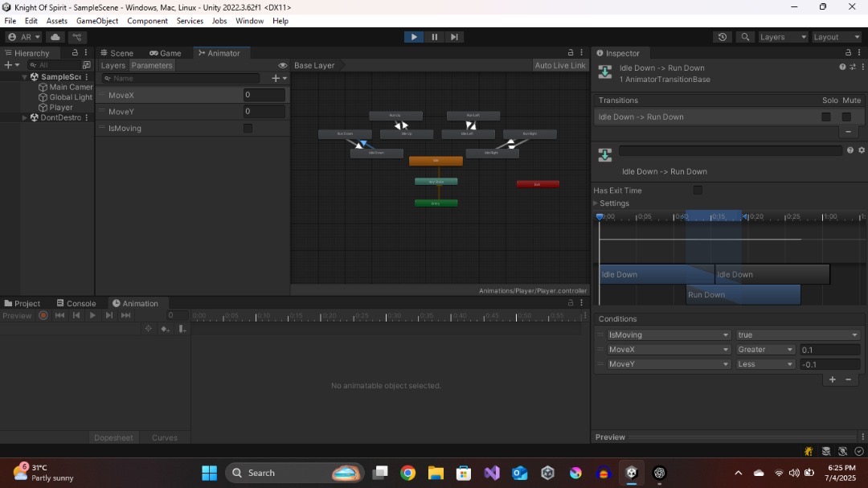Open the Component menu
Image resolution: width=868 pixels, height=488 pixels.
pyautogui.click(x=147, y=21)
